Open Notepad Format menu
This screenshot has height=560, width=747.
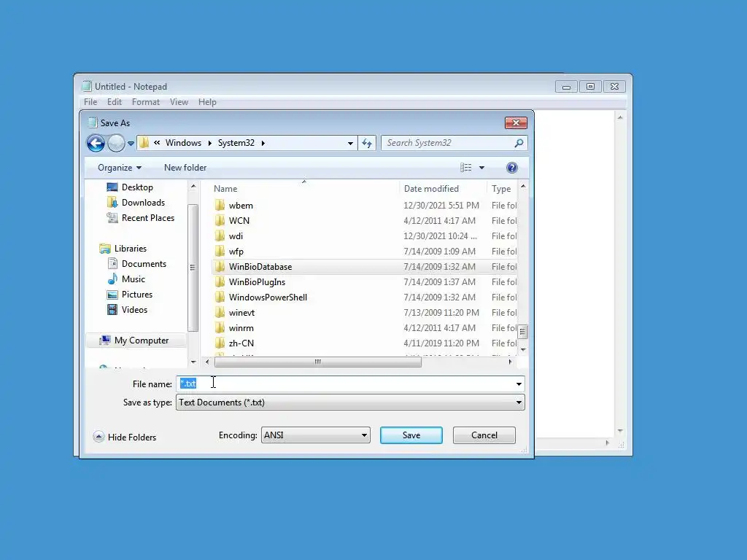click(x=146, y=102)
